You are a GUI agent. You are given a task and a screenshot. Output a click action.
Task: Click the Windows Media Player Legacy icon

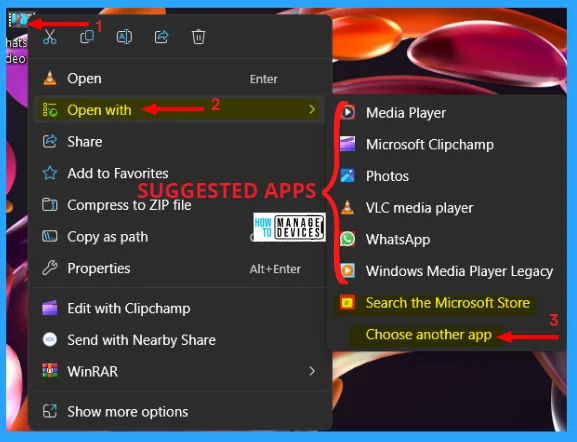coord(348,270)
